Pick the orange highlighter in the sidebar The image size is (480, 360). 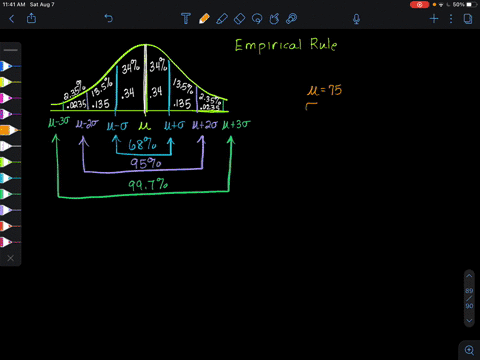(10, 130)
